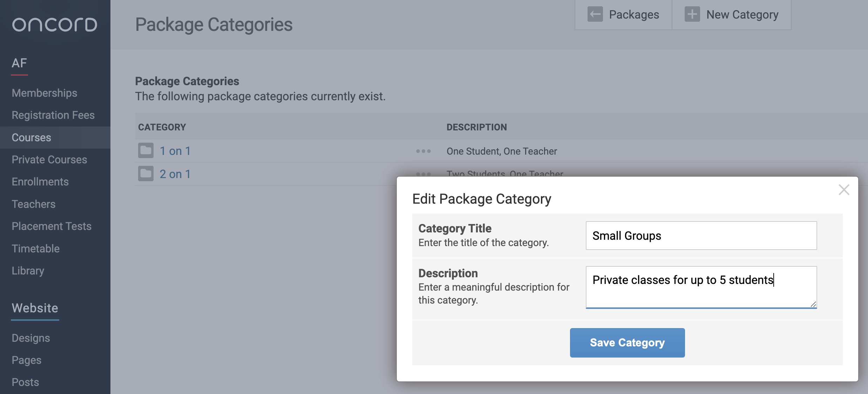Open the three-dot menu for 1 on 1
This screenshot has height=394, width=868.
coord(423,151)
